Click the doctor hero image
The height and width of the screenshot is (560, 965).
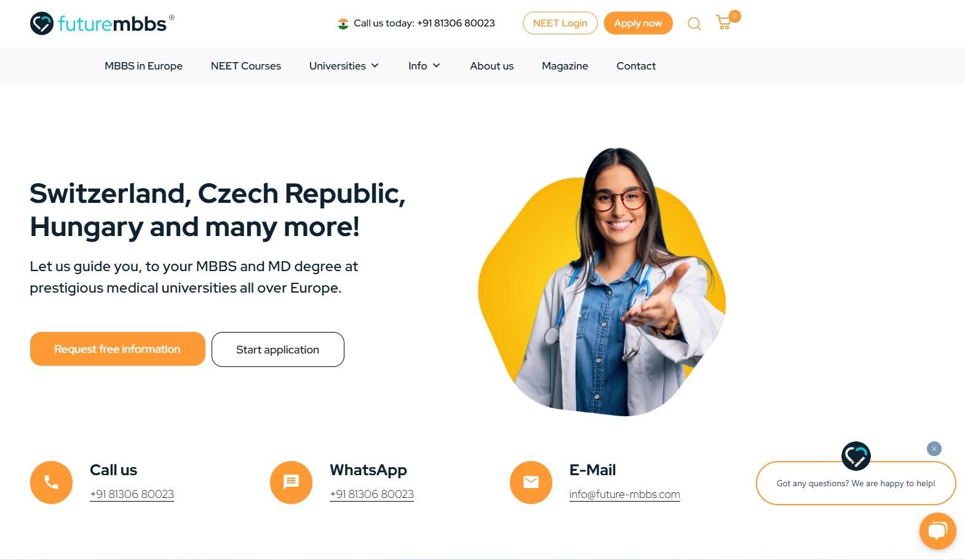602,283
